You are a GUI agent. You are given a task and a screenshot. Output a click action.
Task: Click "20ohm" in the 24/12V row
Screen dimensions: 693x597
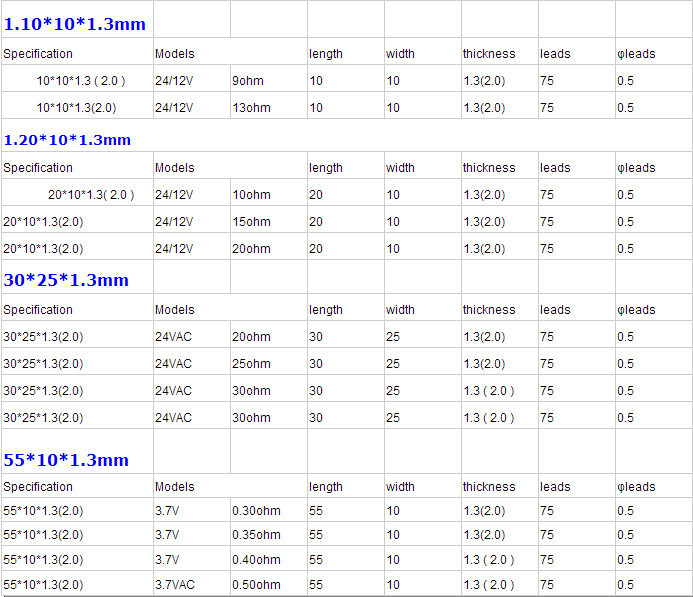tap(251, 249)
